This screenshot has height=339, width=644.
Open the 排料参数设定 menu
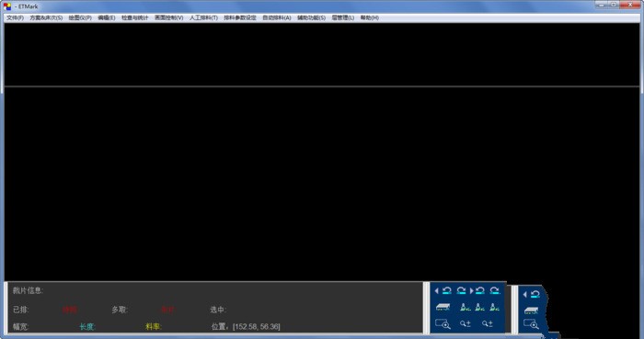pyautogui.click(x=240, y=17)
